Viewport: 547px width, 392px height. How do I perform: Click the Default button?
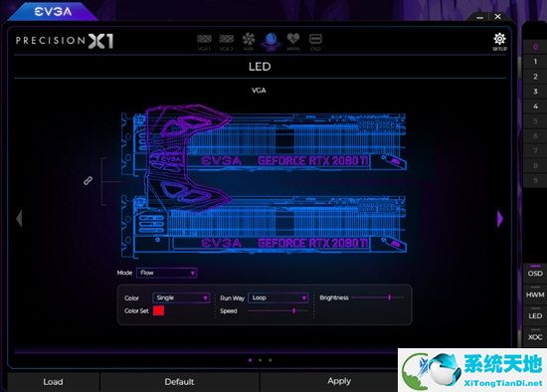click(179, 381)
